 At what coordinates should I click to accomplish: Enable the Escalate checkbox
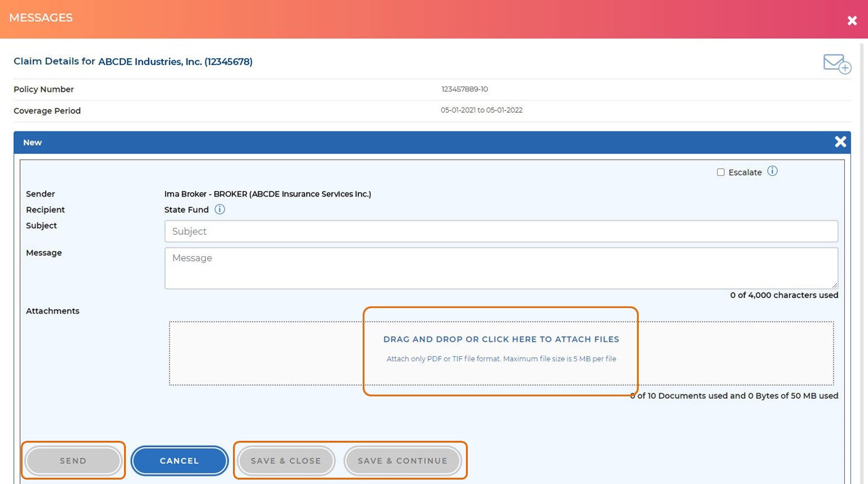pyautogui.click(x=720, y=172)
